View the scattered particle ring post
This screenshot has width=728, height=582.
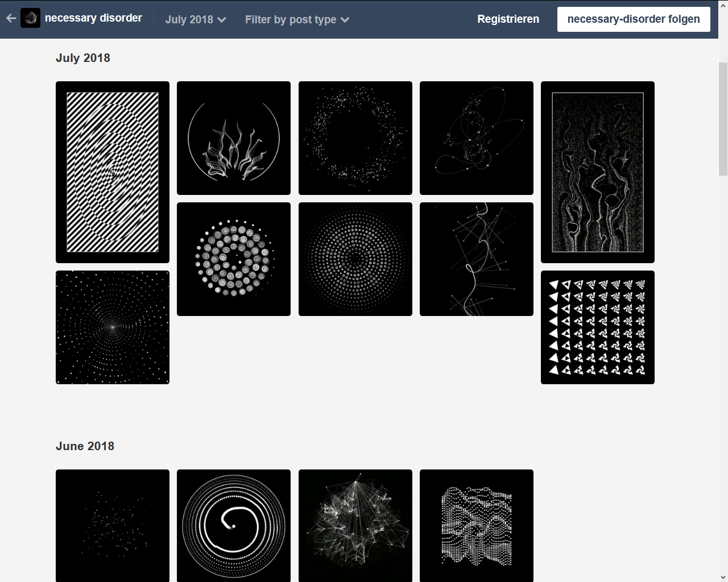pos(355,138)
